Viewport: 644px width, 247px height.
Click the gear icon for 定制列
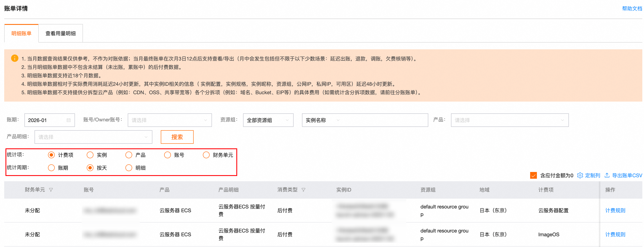click(580, 175)
